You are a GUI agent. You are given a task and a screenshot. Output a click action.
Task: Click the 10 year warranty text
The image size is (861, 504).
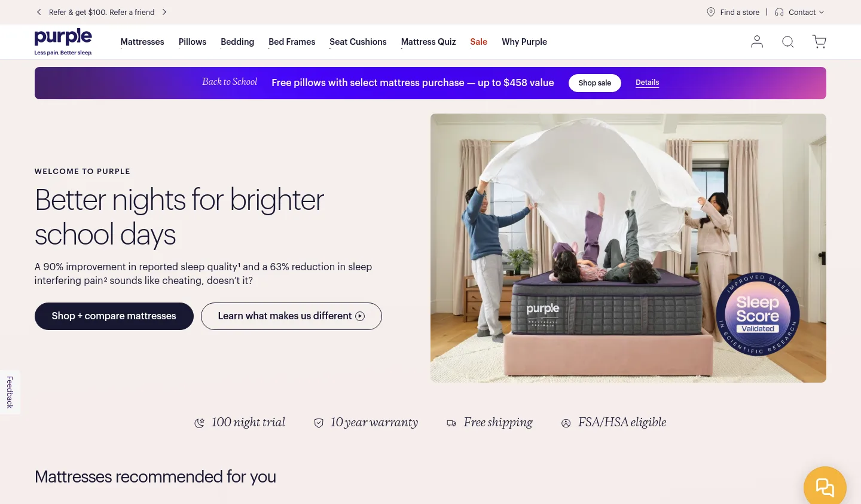click(374, 423)
